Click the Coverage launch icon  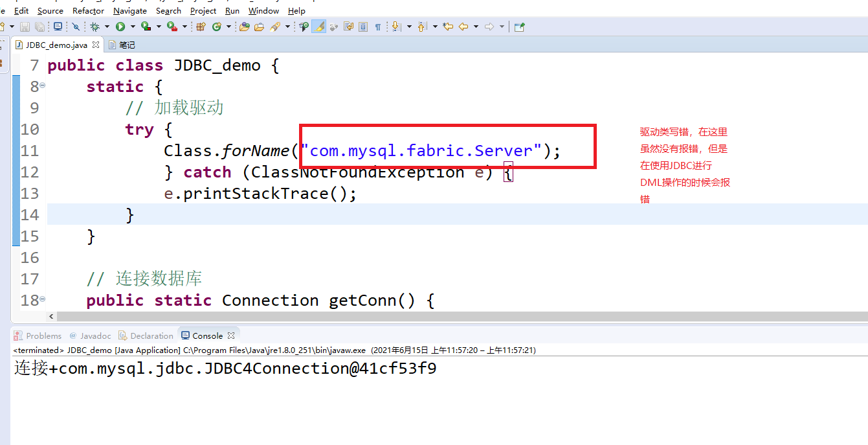[146, 27]
